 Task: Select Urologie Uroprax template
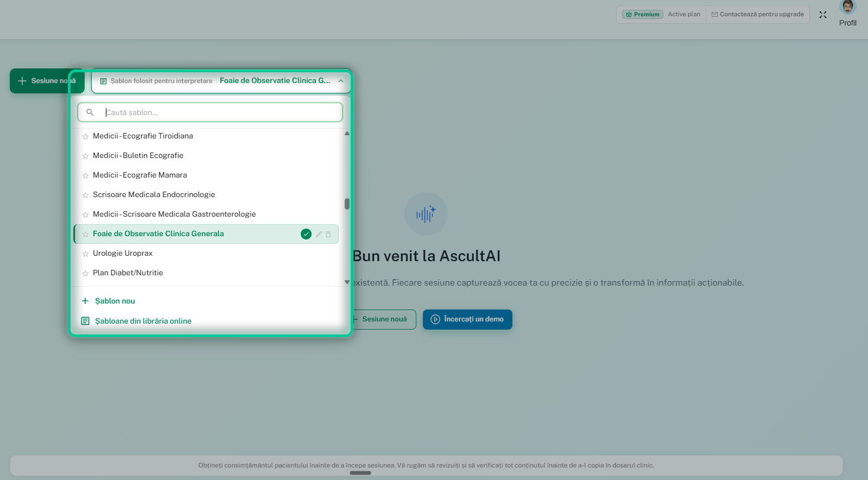pyautogui.click(x=123, y=253)
